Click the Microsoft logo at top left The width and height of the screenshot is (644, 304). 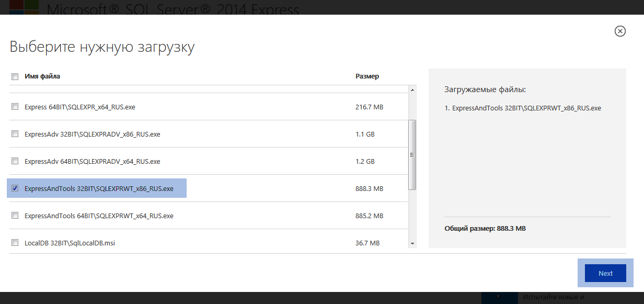[x=20, y=7]
